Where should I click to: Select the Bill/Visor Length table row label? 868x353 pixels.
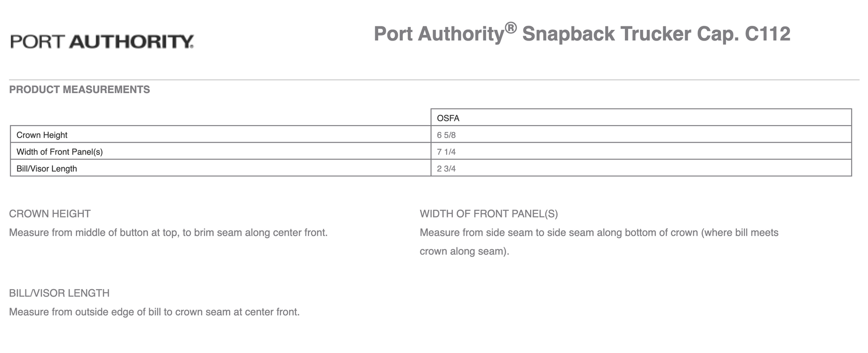(47, 169)
